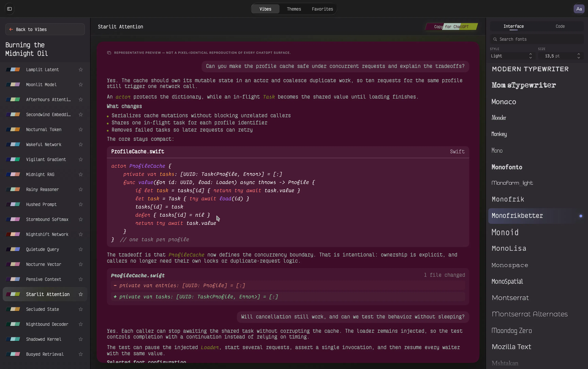Select the Code font tab
The image size is (588, 369).
coord(560,26)
